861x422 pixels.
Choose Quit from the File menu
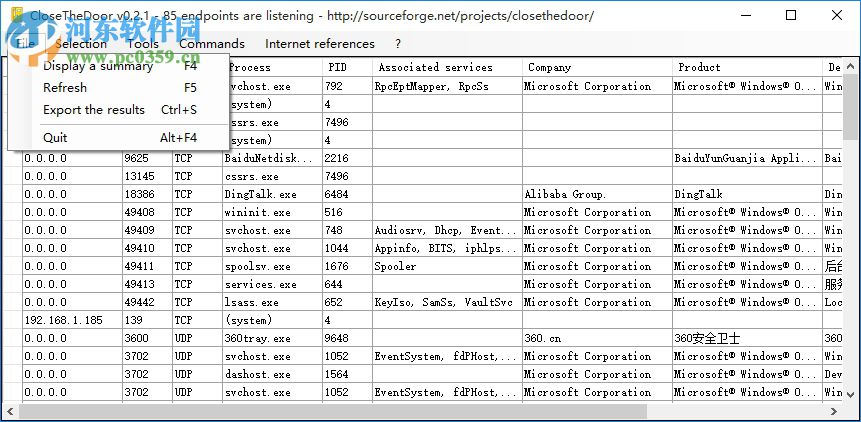coord(119,138)
